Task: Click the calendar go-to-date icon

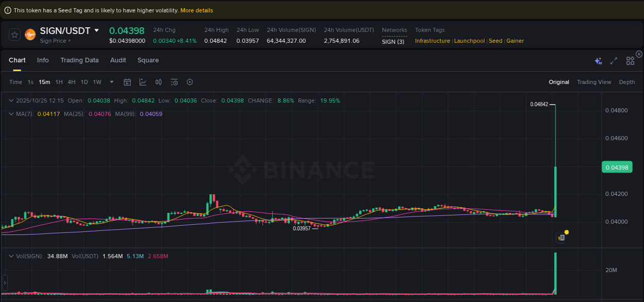Action: (x=127, y=82)
